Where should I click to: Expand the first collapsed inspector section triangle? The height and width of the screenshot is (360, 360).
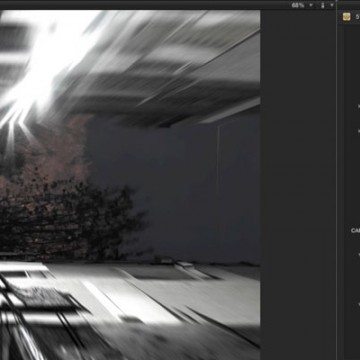tap(359, 106)
